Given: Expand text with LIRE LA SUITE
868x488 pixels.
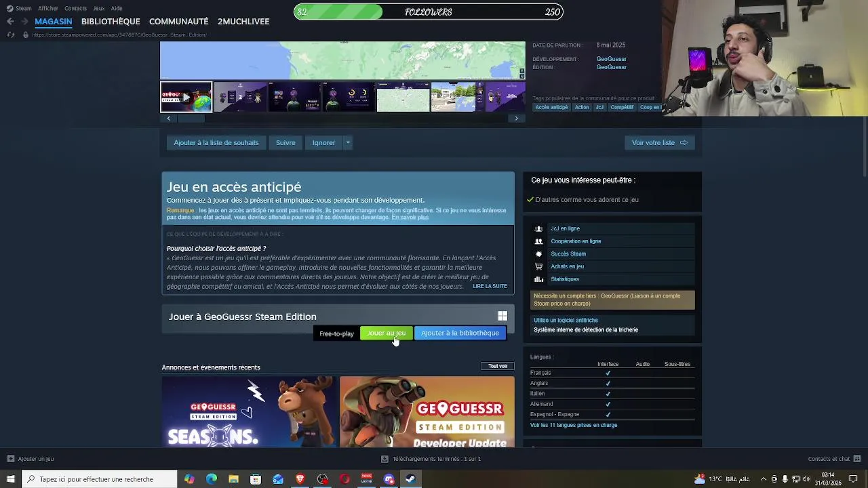Looking at the screenshot, I should [490, 286].
